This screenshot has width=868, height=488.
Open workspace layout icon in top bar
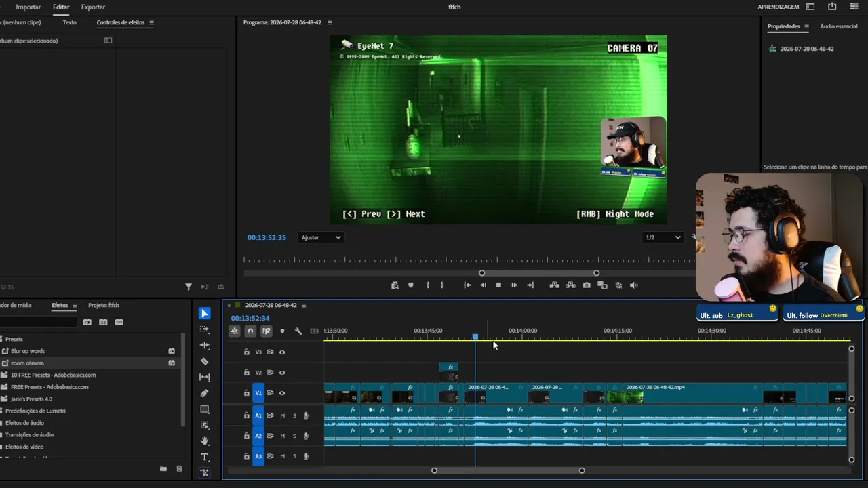coord(810,7)
